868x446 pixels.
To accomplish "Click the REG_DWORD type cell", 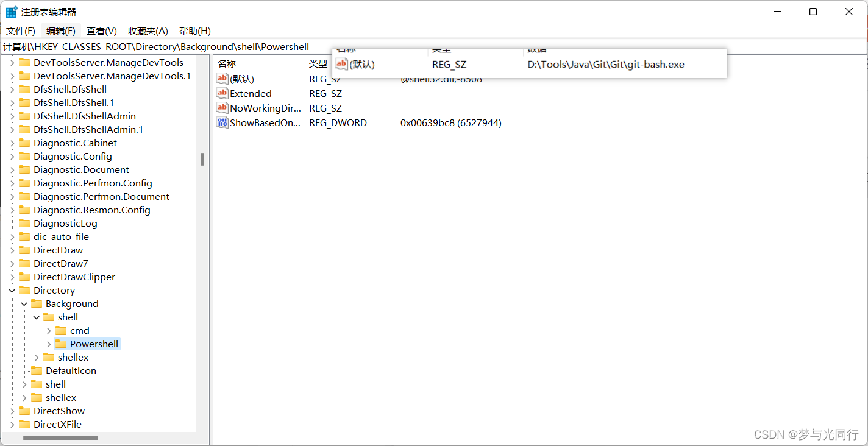I will pyautogui.click(x=338, y=123).
